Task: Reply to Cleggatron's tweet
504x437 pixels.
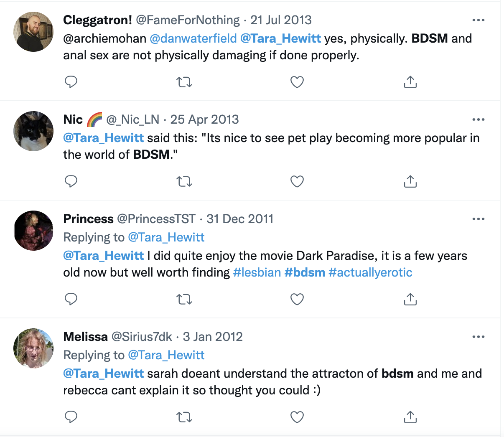Action: click(71, 82)
